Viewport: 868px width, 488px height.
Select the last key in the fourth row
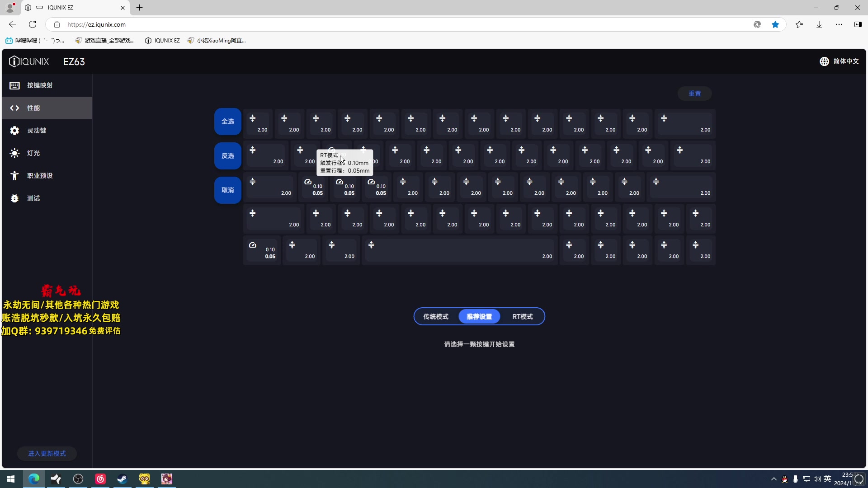pyautogui.click(x=701, y=219)
